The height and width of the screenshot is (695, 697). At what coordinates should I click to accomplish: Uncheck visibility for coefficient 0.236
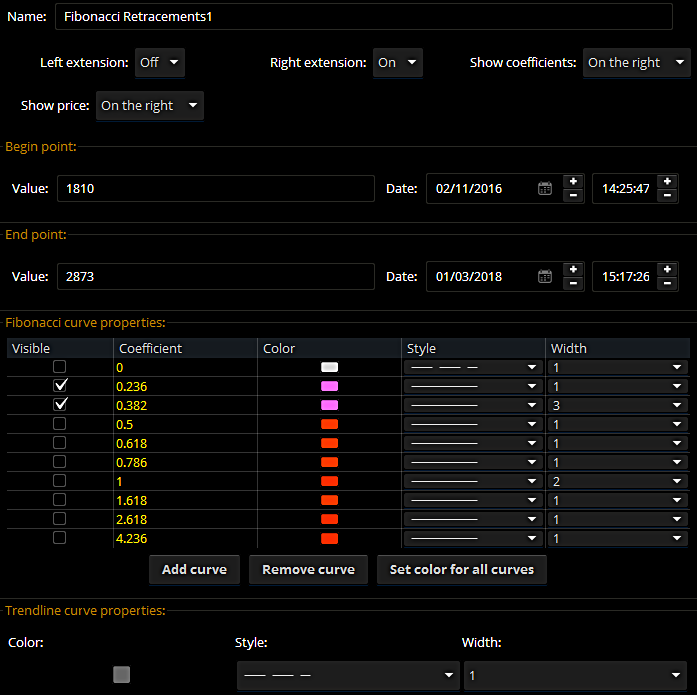coord(60,386)
